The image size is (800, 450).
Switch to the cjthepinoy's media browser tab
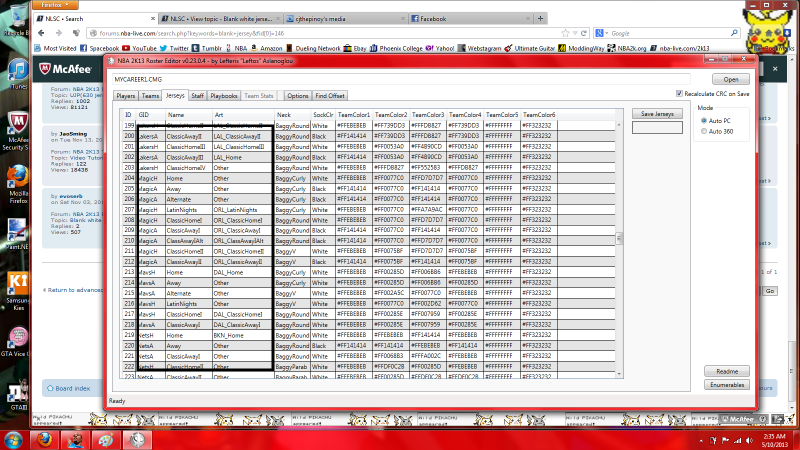coord(345,18)
